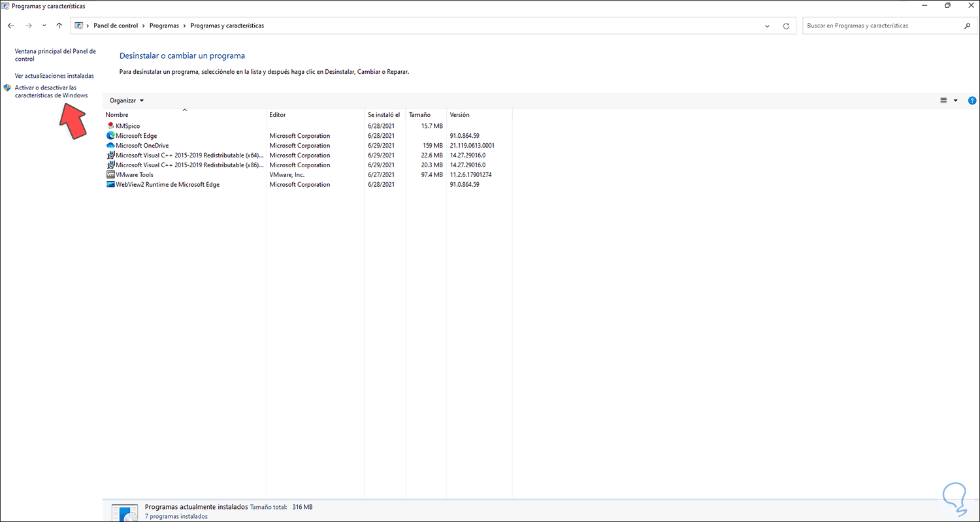
Task: Expand the address bar history dropdown
Action: click(x=767, y=26)
